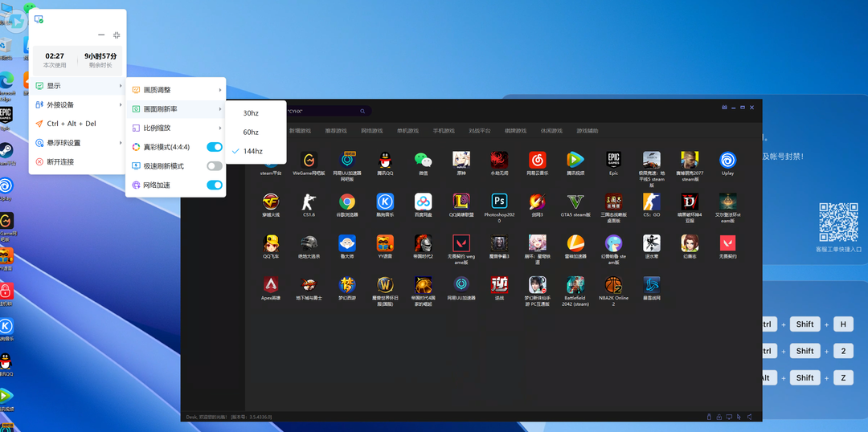The image size is (868, 432).
Task: Launch QQ英雄联盟 icon
Action: [461, 202]
